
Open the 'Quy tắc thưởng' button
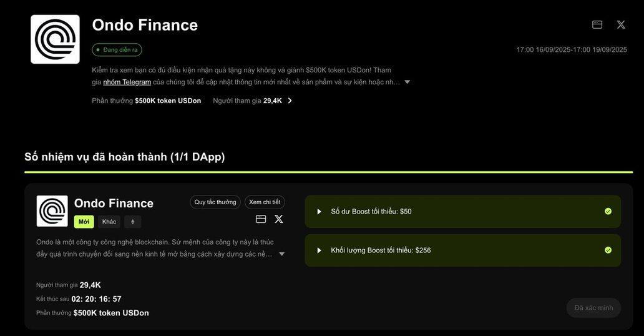[215, 202]
